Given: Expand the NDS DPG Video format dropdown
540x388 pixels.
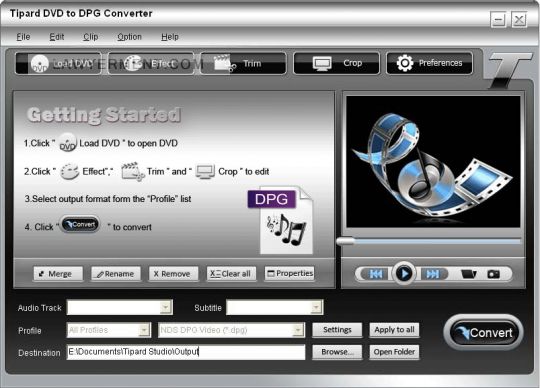Looking at the screenshot, I should pyautogui.click(x=298, y=330).
